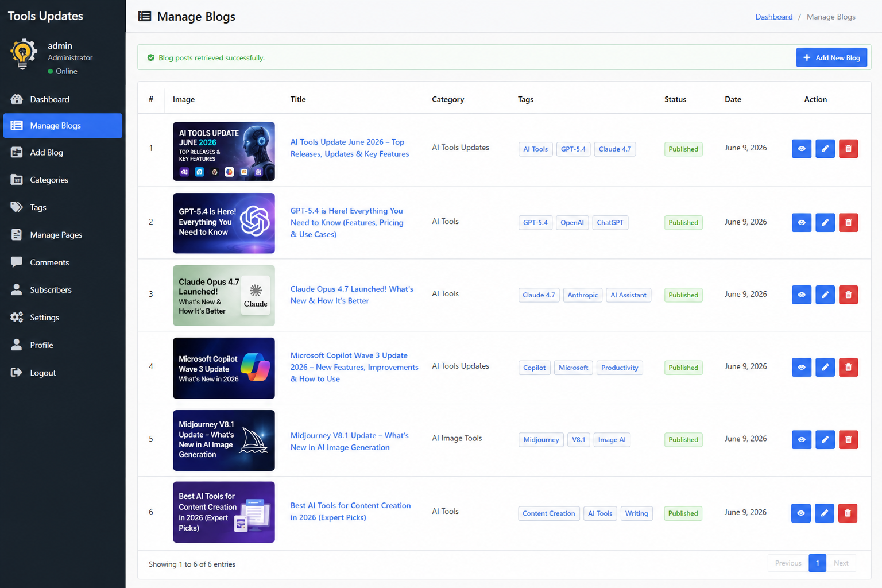This screenshot has height=588, width=882.
Task: Click the AI Image Tools category cell
Action: pyautogui.click(x=457, y=438)
